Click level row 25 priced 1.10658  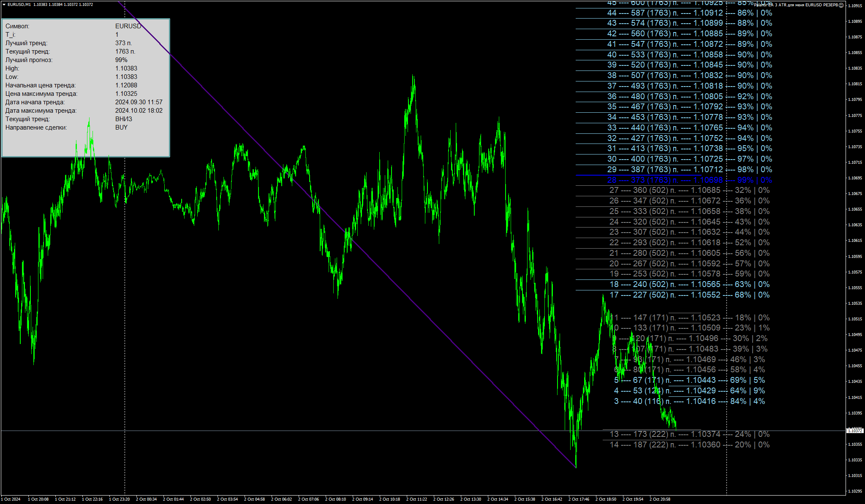690,211
